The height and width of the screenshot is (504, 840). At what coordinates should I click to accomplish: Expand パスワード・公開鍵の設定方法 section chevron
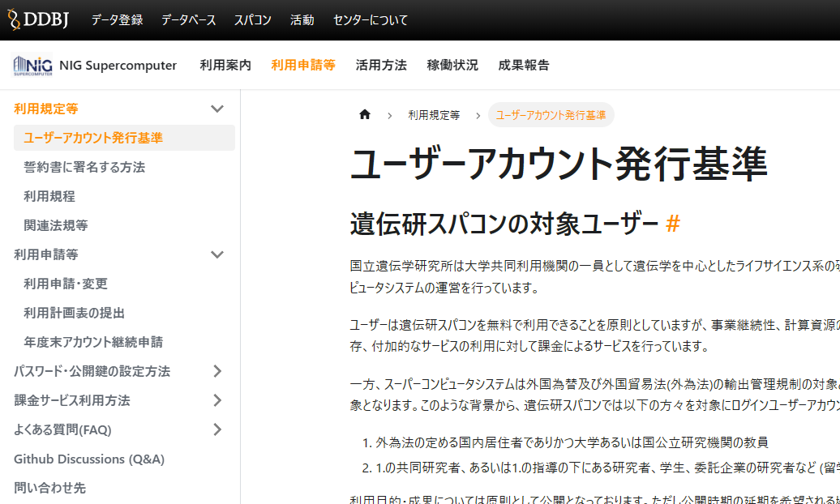pyautogui.click(x=217, y=371)
